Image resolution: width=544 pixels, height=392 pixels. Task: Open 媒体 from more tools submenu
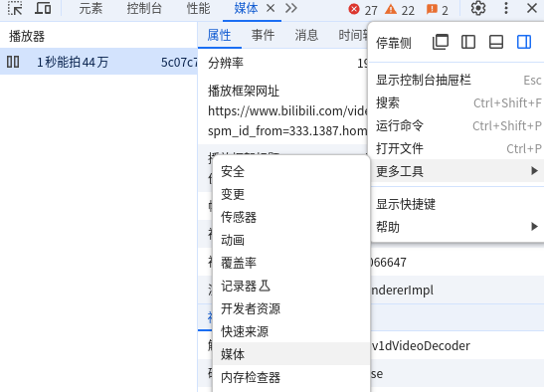(x=291, y=354)
